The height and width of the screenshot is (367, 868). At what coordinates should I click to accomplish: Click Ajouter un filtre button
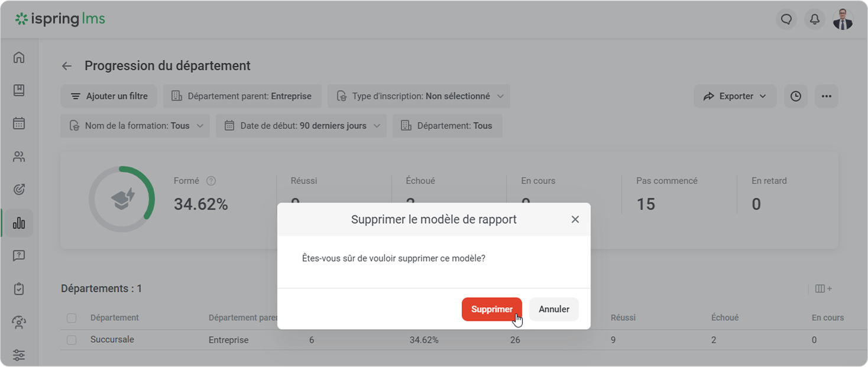point(109,96)
